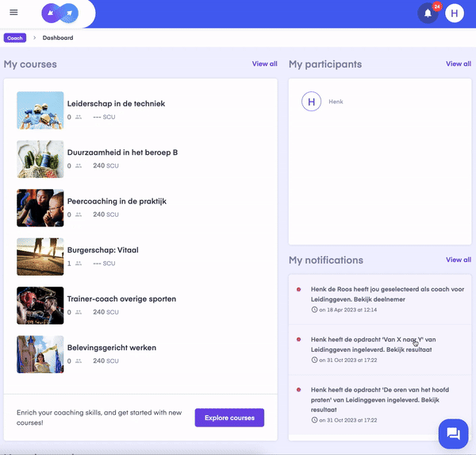The image size is (476, 455).
Task: Click the red 24 notification count badge
Action: pos(437,6)
